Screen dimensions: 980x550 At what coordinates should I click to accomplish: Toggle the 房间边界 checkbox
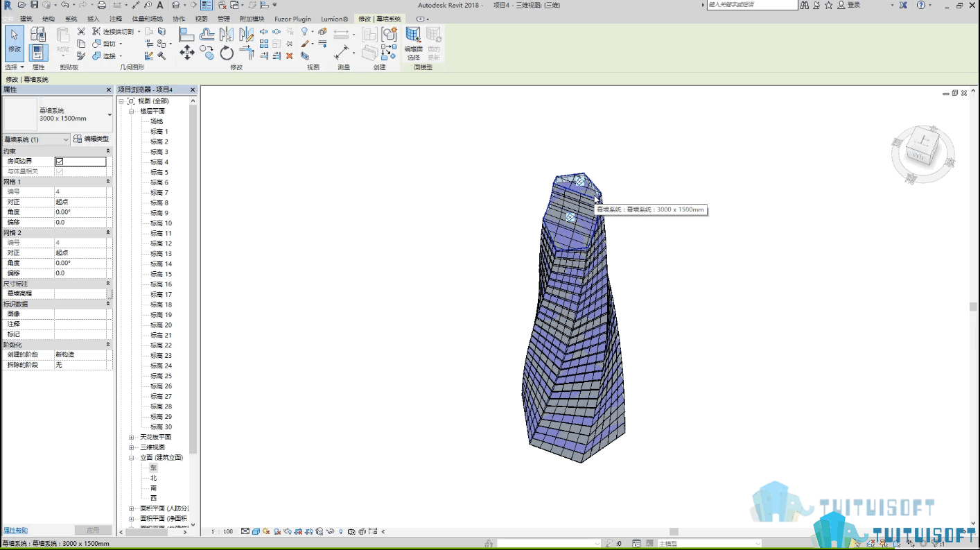60,162
